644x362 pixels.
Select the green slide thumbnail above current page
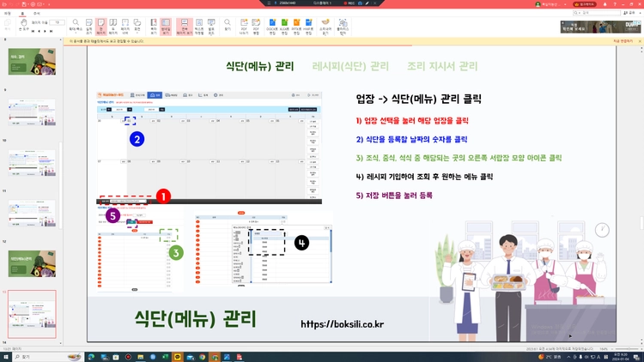point(32,263)
